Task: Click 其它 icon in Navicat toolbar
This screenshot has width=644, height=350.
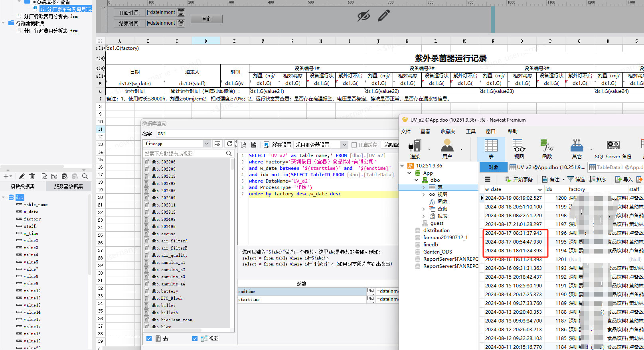Action: tap(577, 148)
